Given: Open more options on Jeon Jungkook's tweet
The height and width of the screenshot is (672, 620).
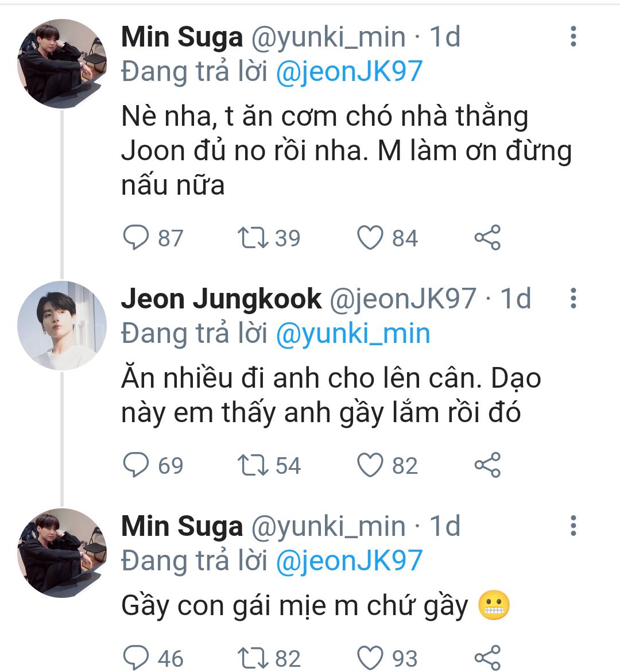Looking at the screenshot, I should point(573,299).
